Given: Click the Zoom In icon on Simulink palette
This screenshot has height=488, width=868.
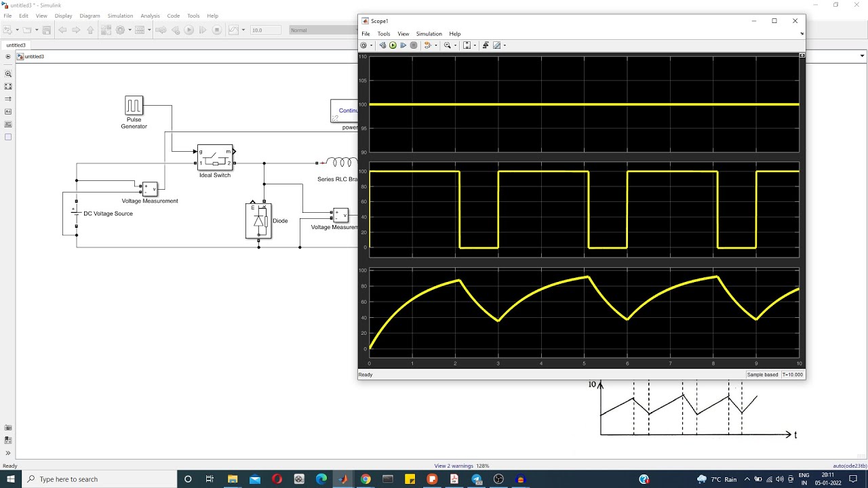Looking at the screenshot, I should [x=8, y=74].
